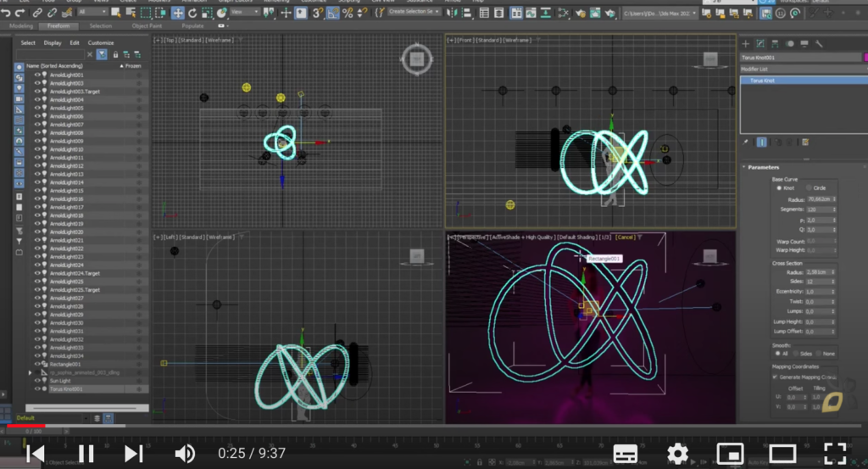Open the Display menu in Scene Explorer
868x469 pixels.
coord(52,42)
